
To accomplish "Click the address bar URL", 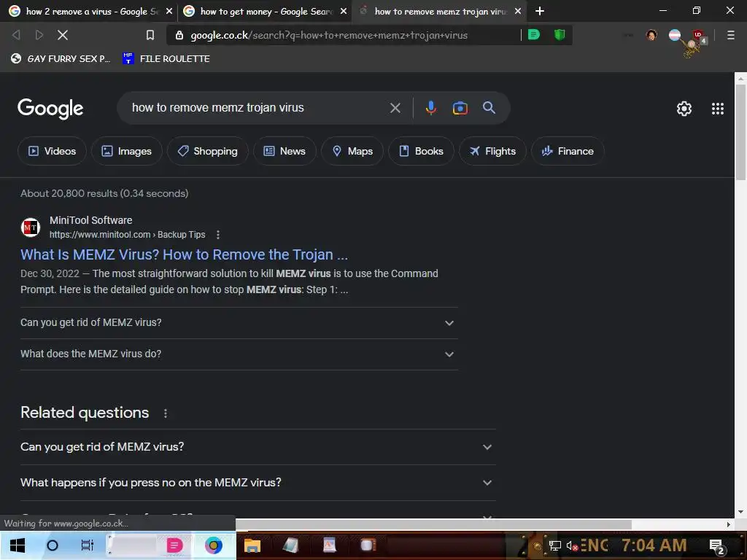I will click(x=329, y=35).
